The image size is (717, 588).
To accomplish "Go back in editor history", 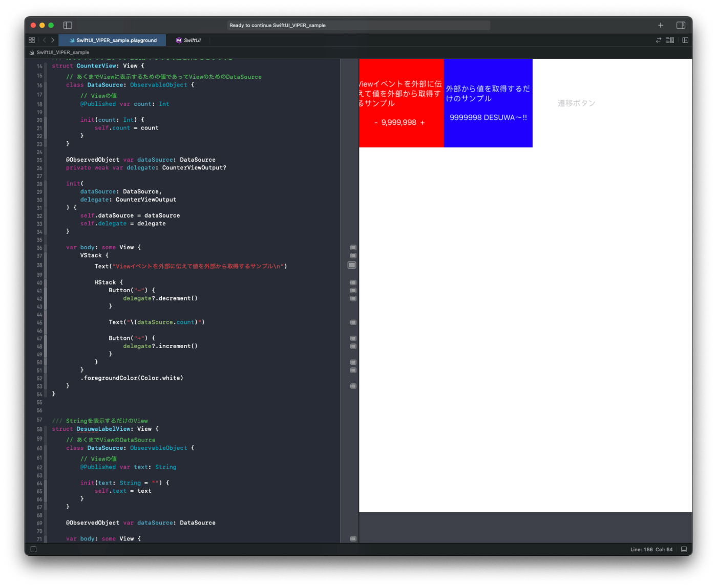I will (x=45, y=40).
